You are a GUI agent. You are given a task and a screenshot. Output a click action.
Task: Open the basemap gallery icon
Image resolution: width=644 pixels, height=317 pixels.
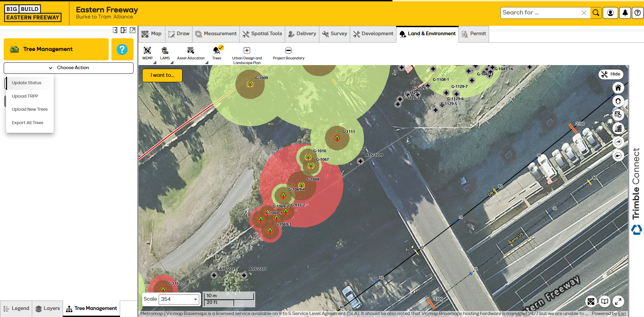(591, 301)
